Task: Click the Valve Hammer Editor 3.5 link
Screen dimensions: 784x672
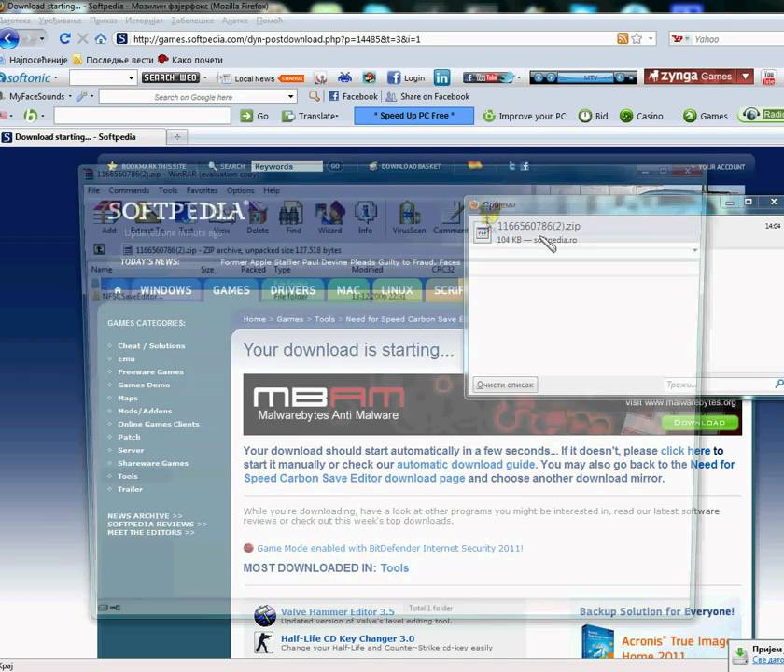Action: click(338, 611)
